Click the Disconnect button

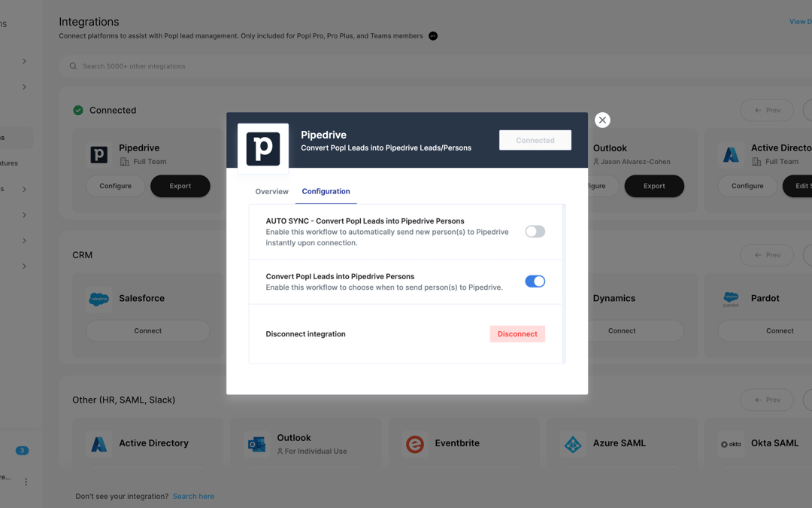point(517,333)
